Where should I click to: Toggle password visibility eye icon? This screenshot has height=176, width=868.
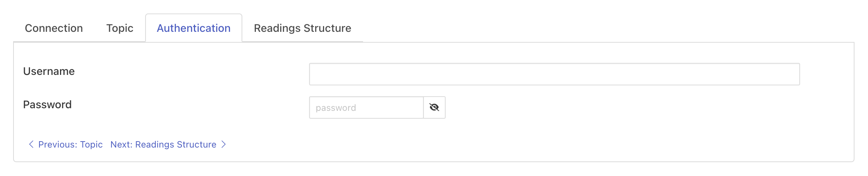click(x=434, y=107)
